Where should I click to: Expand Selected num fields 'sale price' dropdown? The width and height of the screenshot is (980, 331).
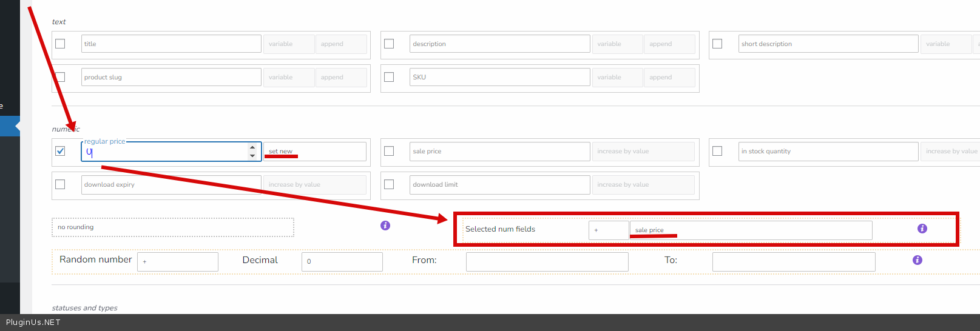(x=750, y=230)
